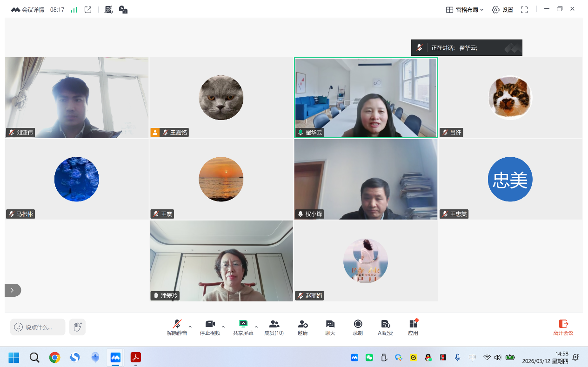
Task: Expand the video options arrow beside 停止视频
Action: [223, 327]
